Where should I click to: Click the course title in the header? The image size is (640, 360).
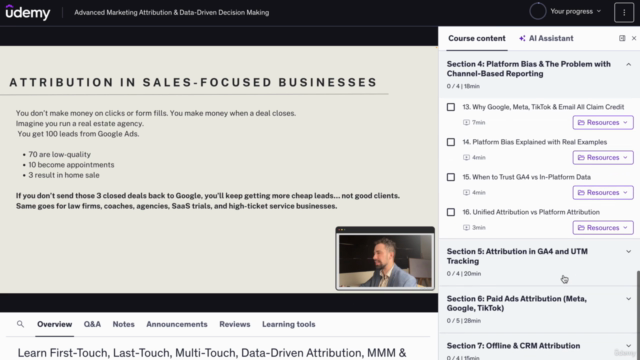click(171, 13)
